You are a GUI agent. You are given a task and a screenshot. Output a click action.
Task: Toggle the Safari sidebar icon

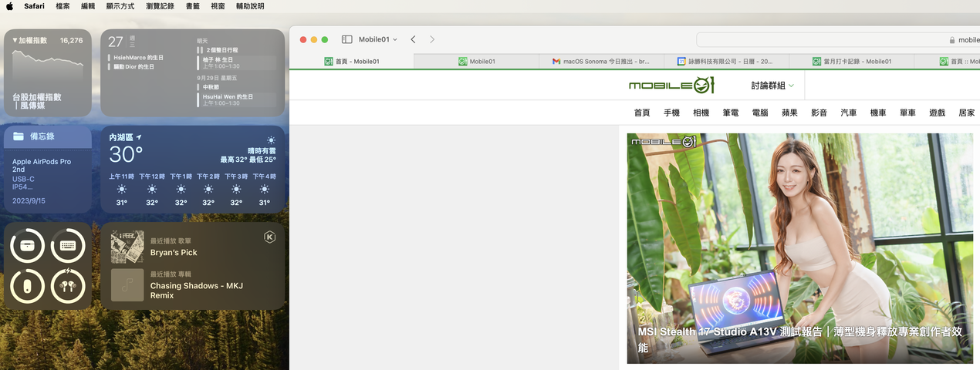tap(347, 39)
